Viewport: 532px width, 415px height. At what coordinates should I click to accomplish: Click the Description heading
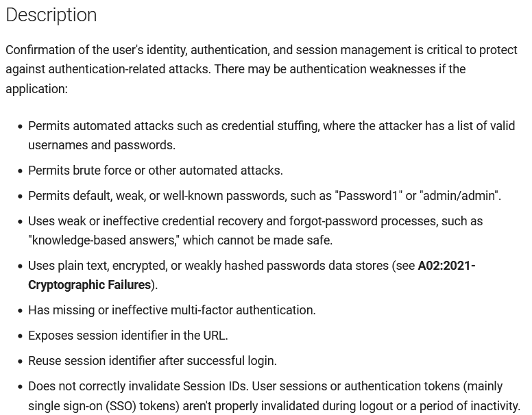(x=51, y=15)
